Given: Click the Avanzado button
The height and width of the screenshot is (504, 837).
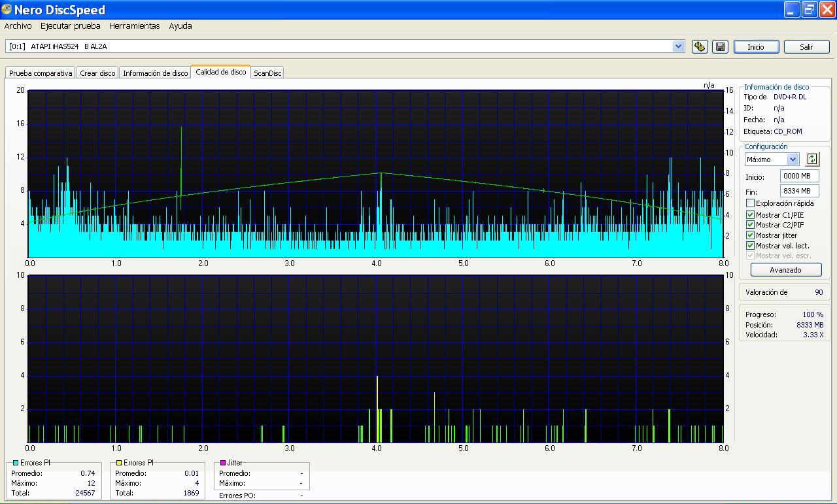Looking at the screenshot, I should 785,270.
